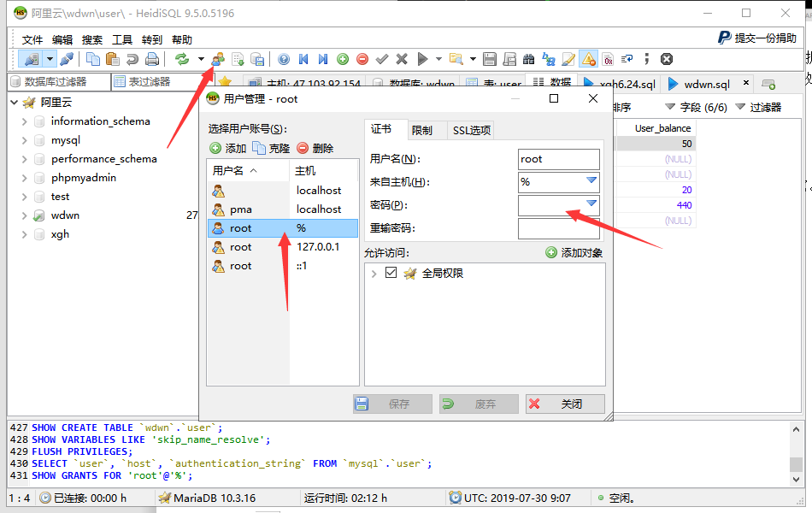Click the 关闭 button in user manager
Screen dimensions: 812x513
pyautogui.click(x=565, y=404)
